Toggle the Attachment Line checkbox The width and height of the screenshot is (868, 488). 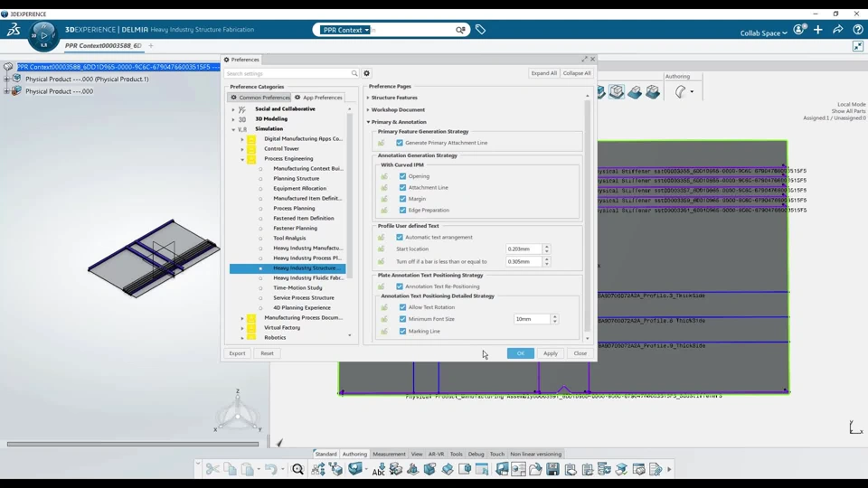tap(402, 188)
